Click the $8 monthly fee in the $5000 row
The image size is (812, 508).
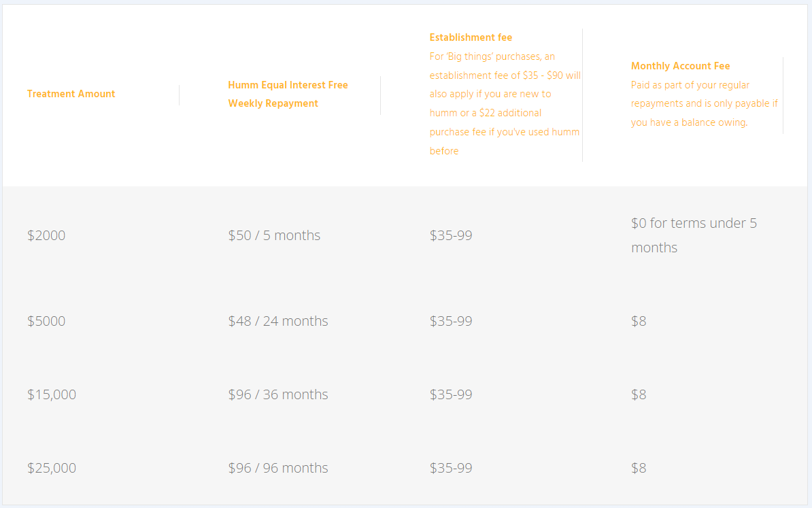tap(639, 321)
